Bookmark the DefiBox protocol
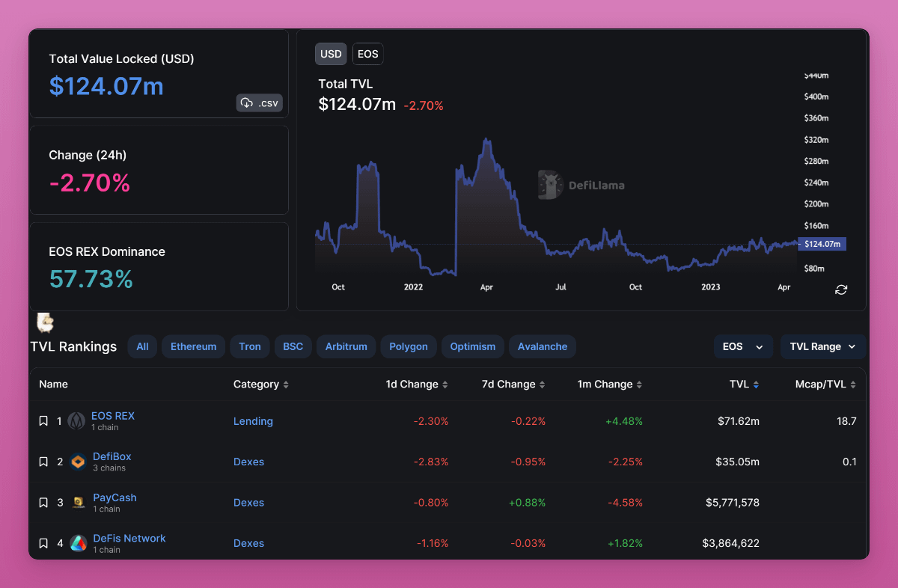Screen dimensions: 898x588 click(x=43, y=462)
